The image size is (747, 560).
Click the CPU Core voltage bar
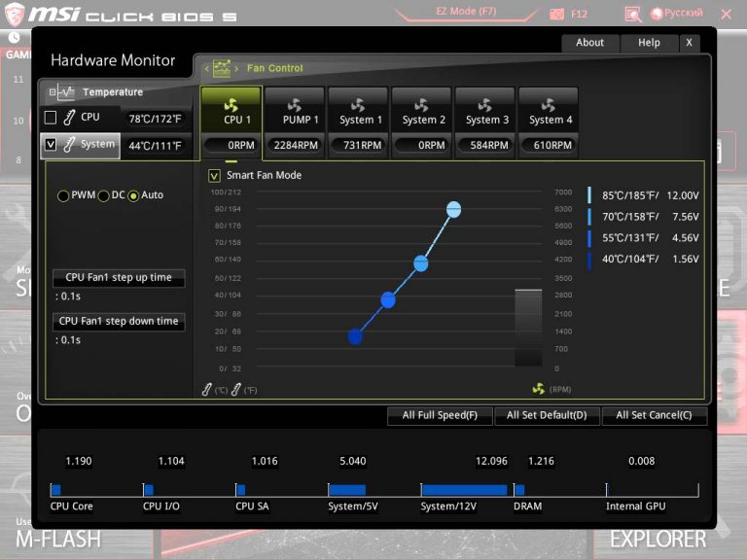point(56,490)
